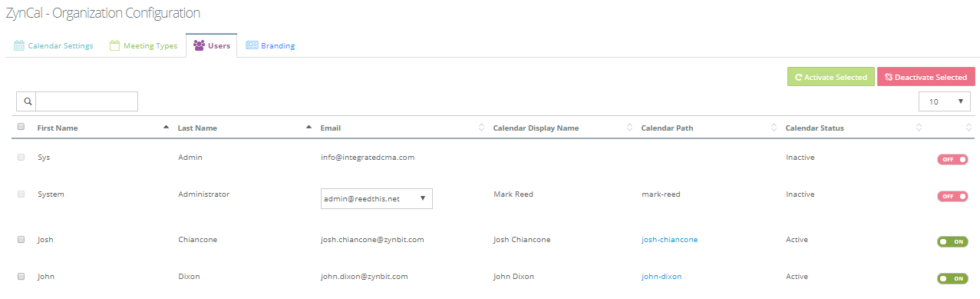Open the admin@reedthis.net email dropdown

tap(376, 198)
